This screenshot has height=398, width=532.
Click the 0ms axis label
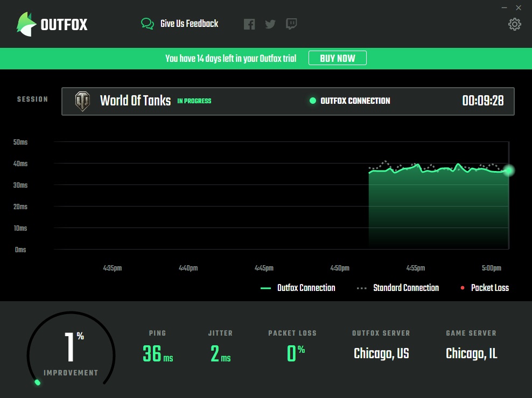20,250
